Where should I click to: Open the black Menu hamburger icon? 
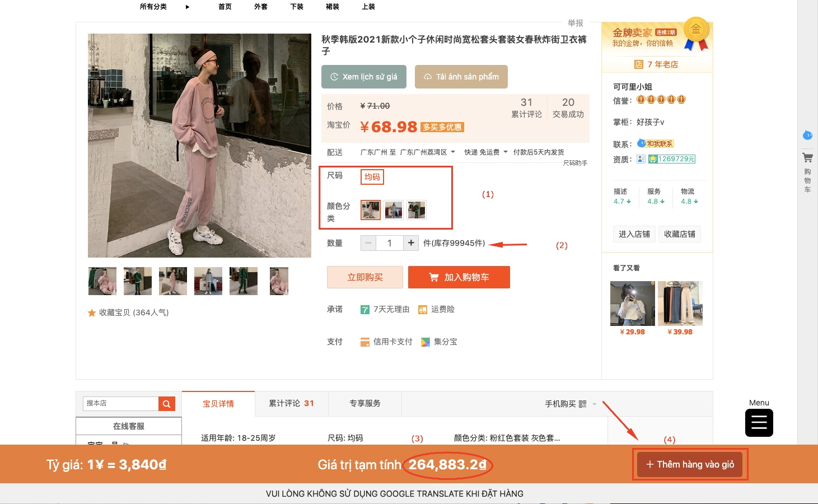(x=759, y=423)
